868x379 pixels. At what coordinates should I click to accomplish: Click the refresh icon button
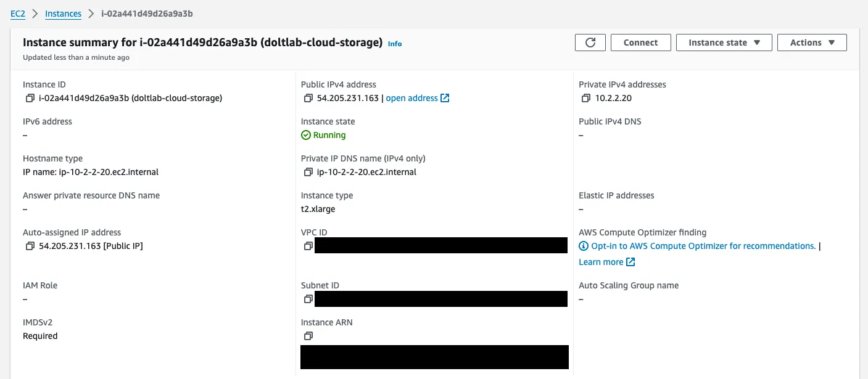[590, 43]
